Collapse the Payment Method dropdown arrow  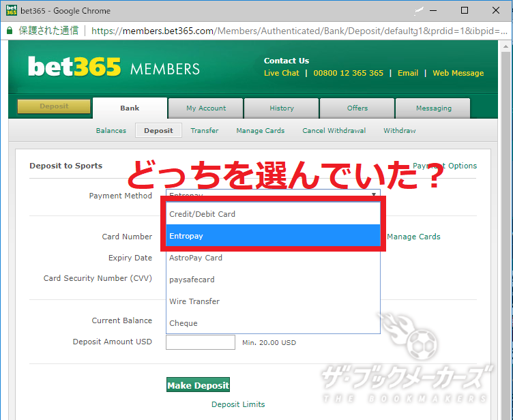374,194
